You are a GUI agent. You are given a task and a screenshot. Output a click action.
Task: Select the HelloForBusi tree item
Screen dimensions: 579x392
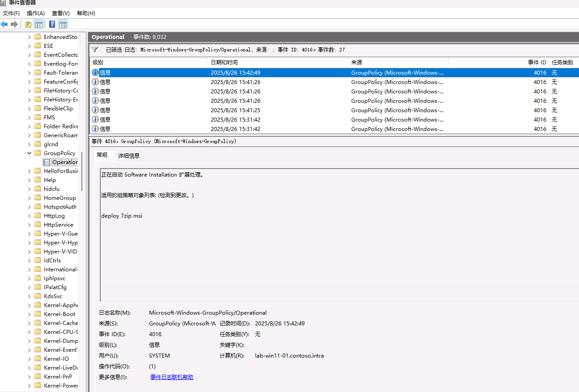[x=61, y=171]
